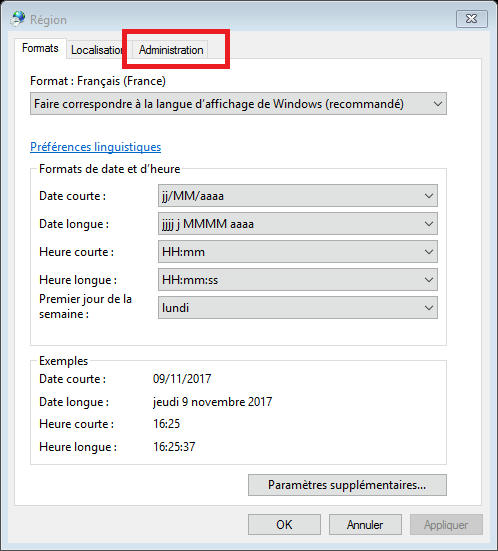Image resolution: width=498 pixels, height=551 pixels.
Task: Open the Heure longue format dropdown
Action: coord(298,280)
